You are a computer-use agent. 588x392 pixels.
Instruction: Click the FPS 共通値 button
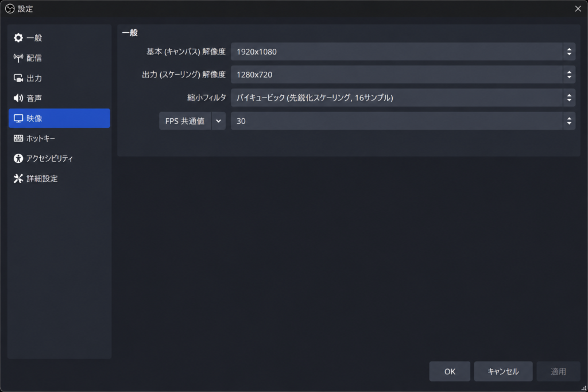[185, 121]
